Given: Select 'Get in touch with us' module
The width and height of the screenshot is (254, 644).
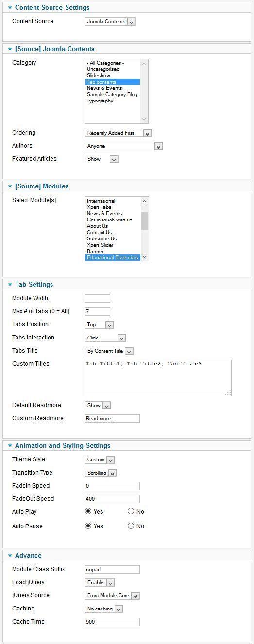Looking at the screenshot, I should (113, 220).
